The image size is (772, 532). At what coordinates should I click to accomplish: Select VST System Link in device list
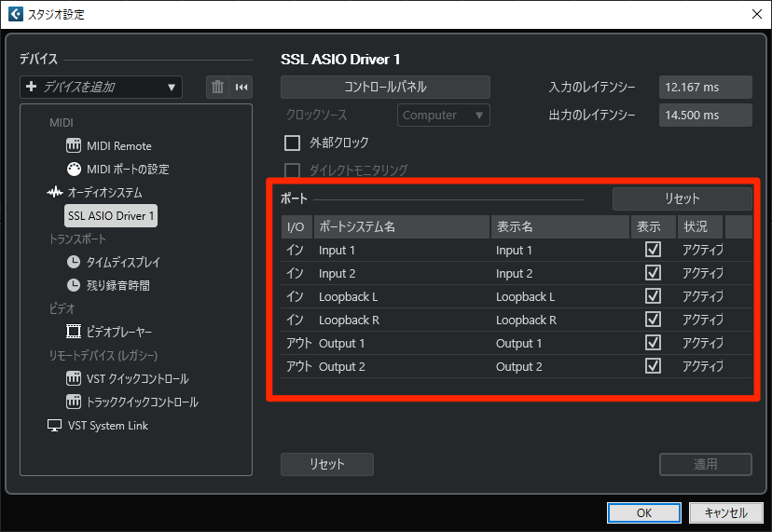pyautogui.click(x=108, y=426)
